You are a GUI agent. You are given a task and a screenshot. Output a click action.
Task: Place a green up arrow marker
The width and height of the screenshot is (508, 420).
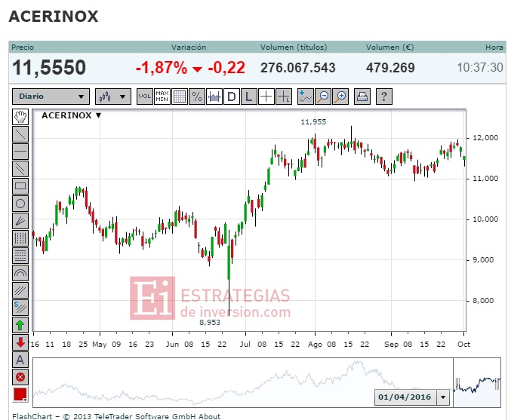coord(20,325)
